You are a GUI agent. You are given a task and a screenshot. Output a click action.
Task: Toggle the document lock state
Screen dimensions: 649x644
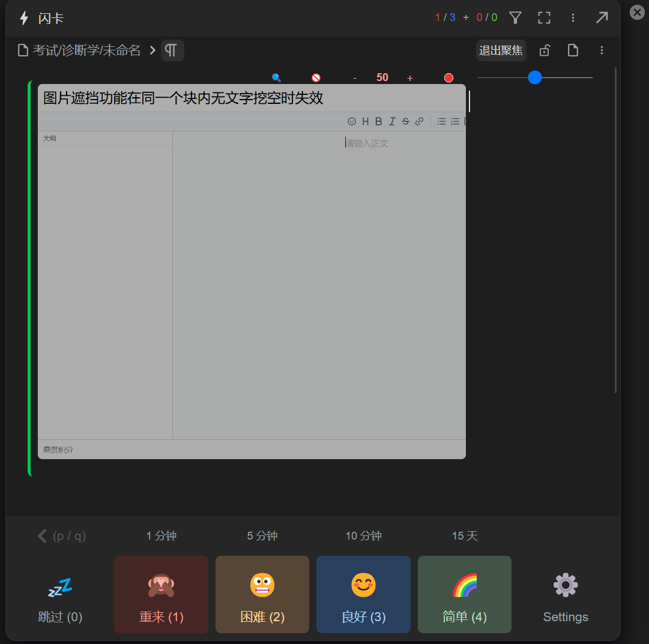coord(545,50)
